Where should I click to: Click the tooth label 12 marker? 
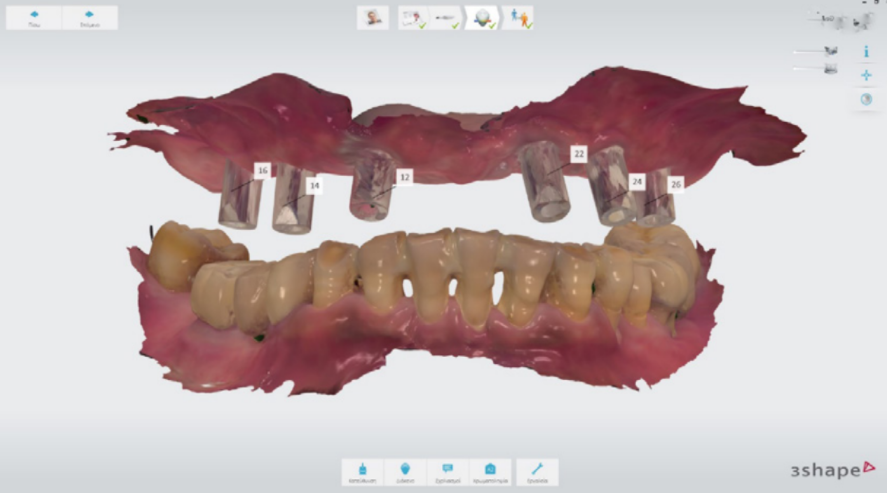click(x=404, y=177)
